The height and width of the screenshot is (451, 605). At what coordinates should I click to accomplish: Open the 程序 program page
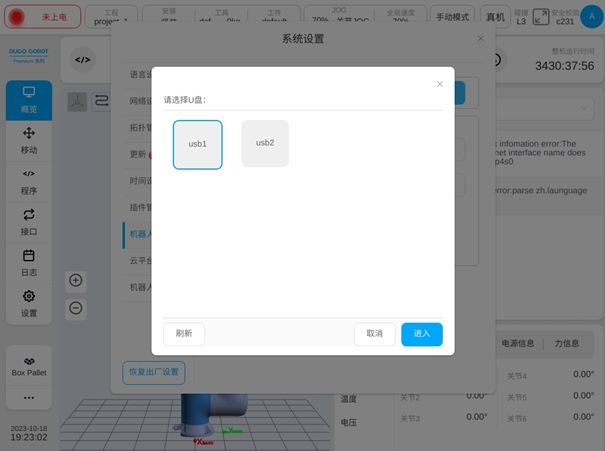[x=29, y=181]
